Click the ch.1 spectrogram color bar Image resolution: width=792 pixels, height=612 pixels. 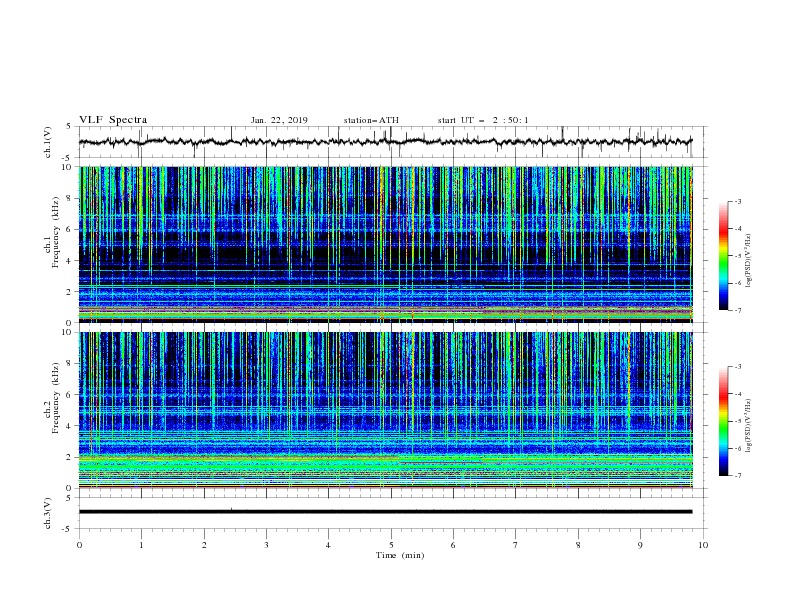click(724, 256)
